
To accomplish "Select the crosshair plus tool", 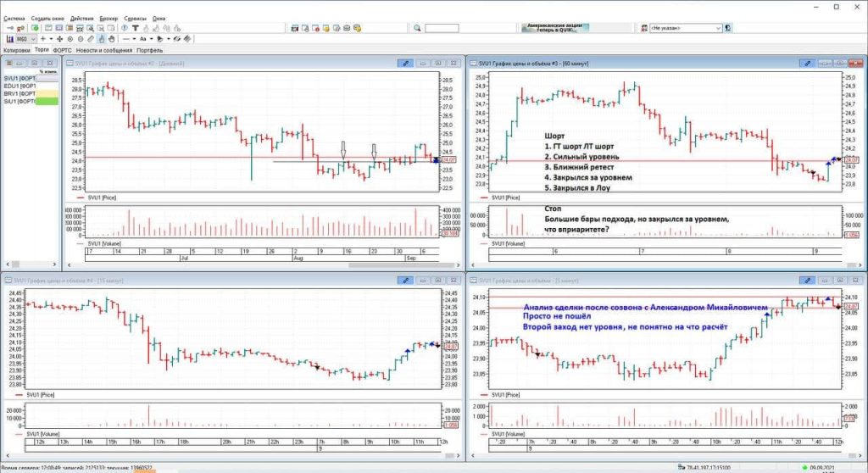I will (x=43, y=39).
